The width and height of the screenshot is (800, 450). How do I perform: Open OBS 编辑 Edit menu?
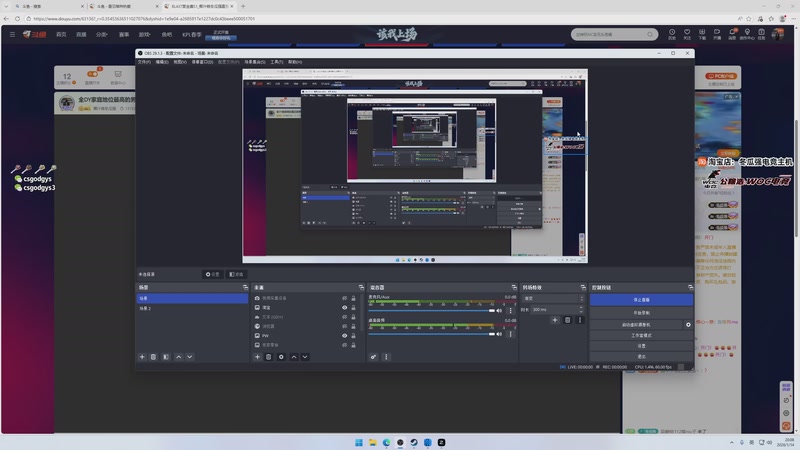tap(162, 62)
